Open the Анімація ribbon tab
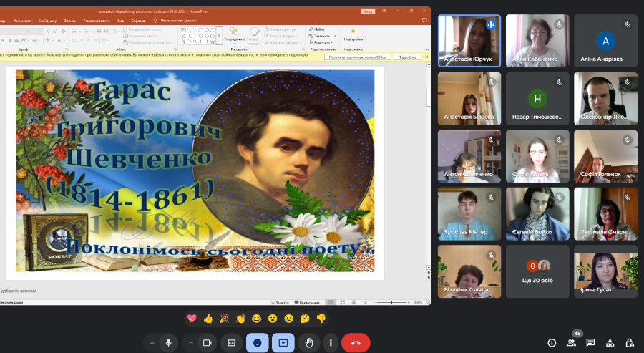The image size is (644, 353). click(x=22, y=21)
